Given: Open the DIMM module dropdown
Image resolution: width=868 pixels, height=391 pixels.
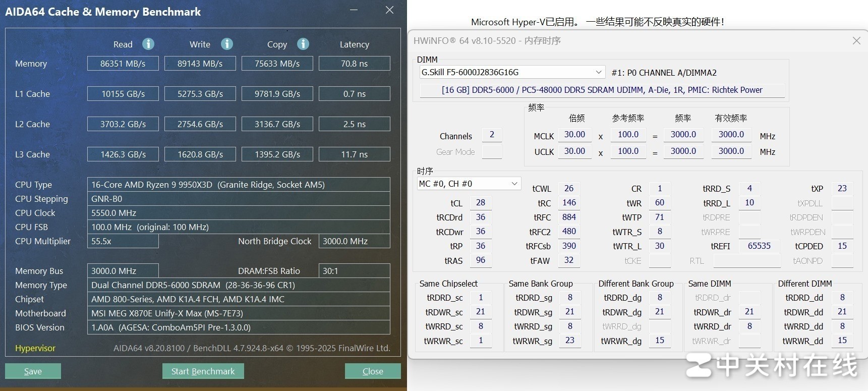Looking at the screenshot, I should 512,72.
